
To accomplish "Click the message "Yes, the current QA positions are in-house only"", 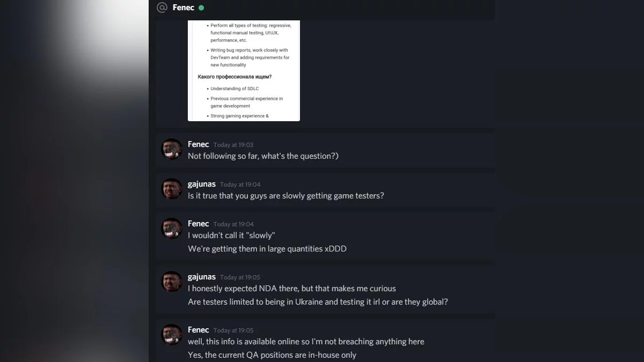I will pyautogui.click(x=272, y=355).
